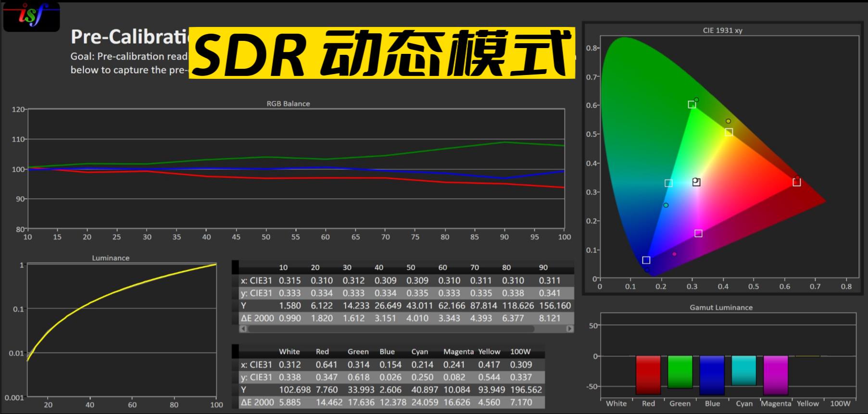Select the yellow secondary target square on CIE chart
Screen dimensions: 868x414
pyautogui.click(x=729, y=132)
